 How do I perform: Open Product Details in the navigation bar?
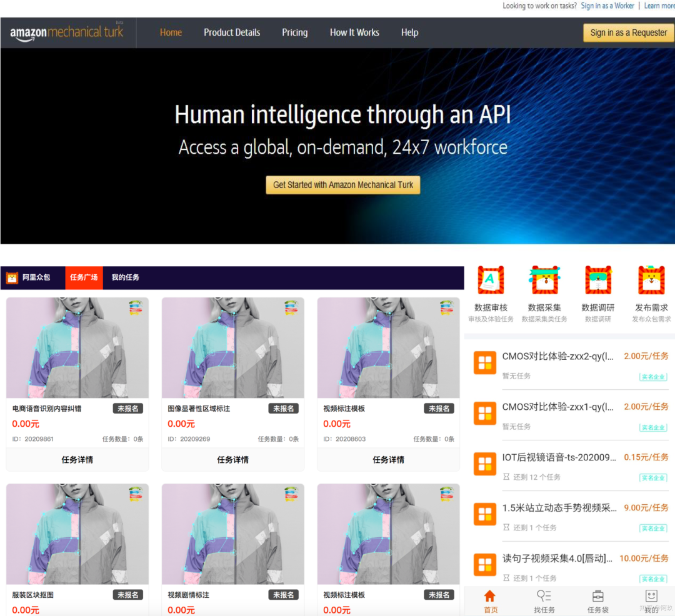point(232,32)
